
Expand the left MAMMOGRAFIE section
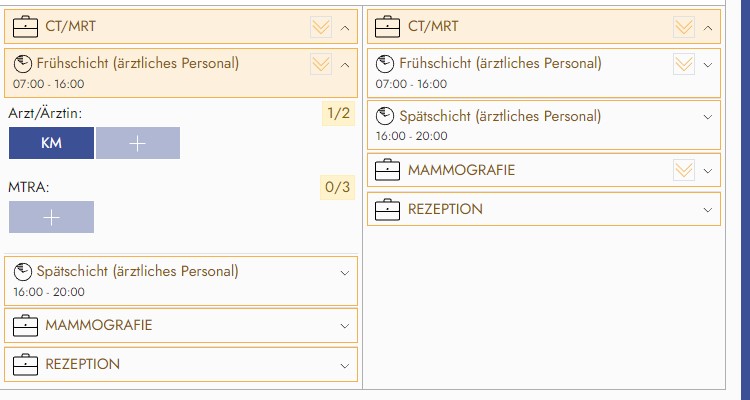click(x=345, y=325)
